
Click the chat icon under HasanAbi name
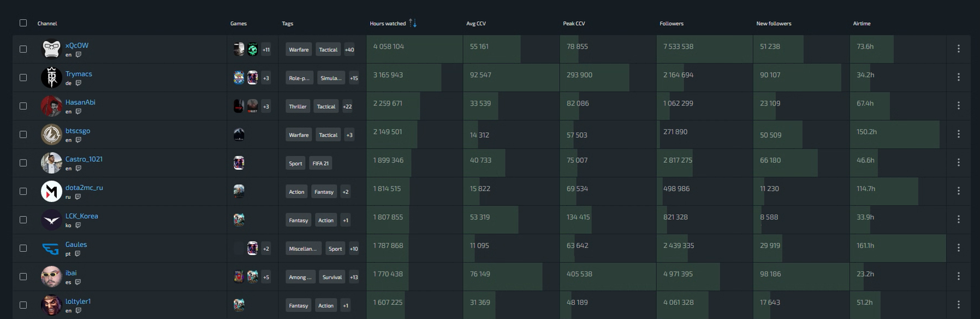click(78, 111)
